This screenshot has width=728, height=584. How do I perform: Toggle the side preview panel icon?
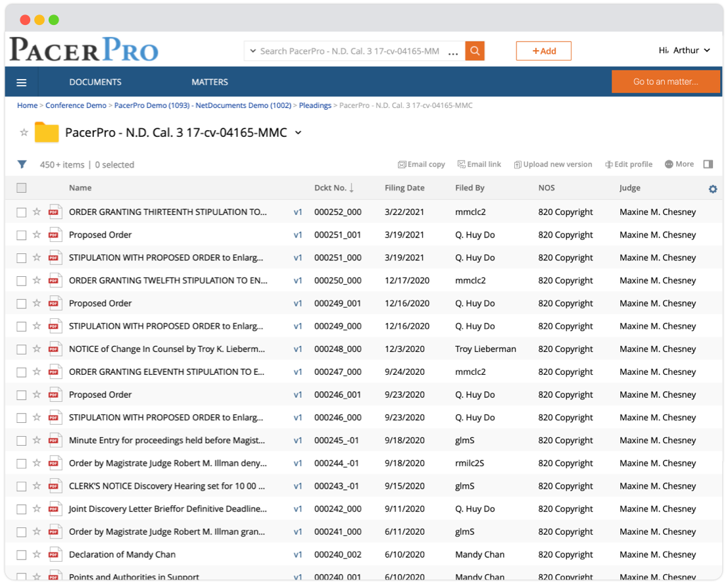pos(708,164)
